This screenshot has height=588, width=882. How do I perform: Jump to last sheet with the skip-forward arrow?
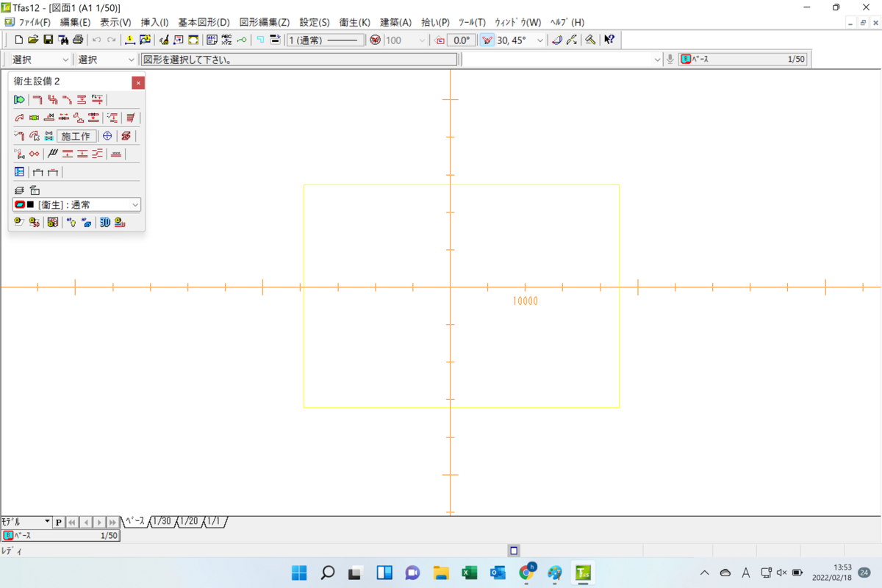coord(112,522)
